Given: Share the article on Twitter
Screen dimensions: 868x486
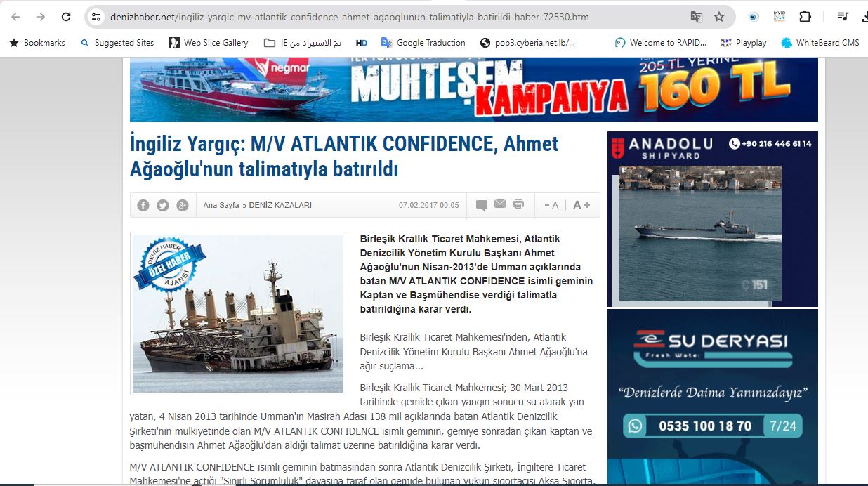Looking at the screenshot, I should (x=163, y=205).
